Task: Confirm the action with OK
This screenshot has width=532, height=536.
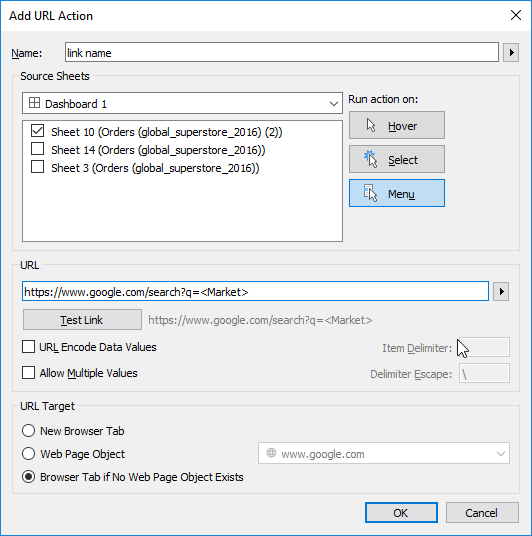Action: (x=401, y=512)
